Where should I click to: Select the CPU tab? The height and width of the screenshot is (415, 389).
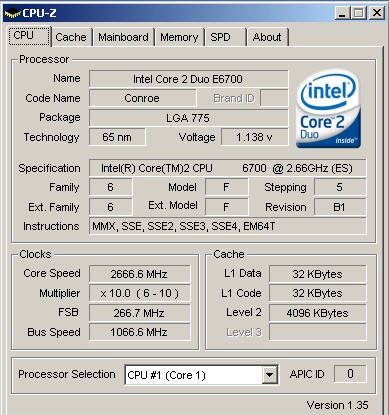[29, 36]
